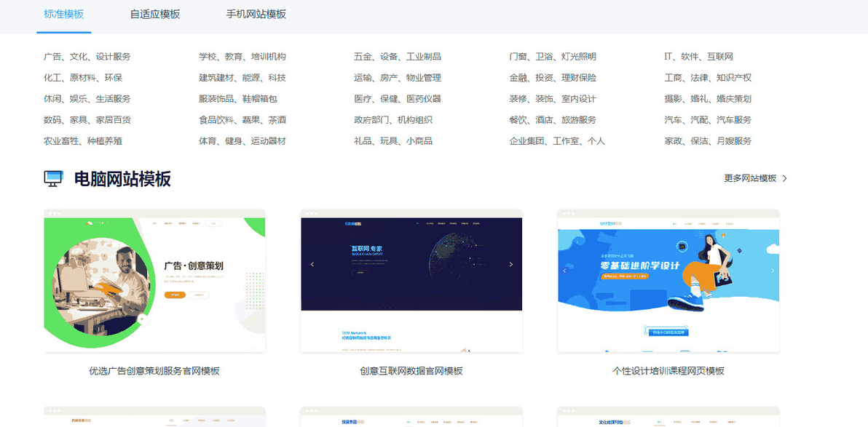Select 摄影、婚礼、婚庆策划 category
This screenshot has width=868, height=427.
tap(708, 98)
